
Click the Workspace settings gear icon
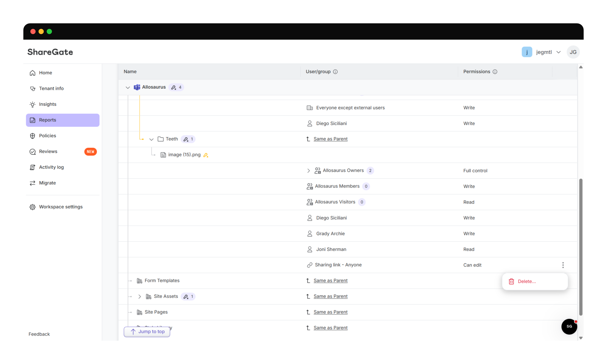pyautogui.click(x=32, y=207)
